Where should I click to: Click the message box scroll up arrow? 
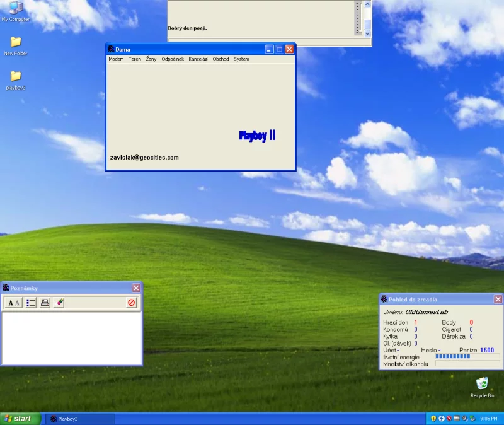367,4
